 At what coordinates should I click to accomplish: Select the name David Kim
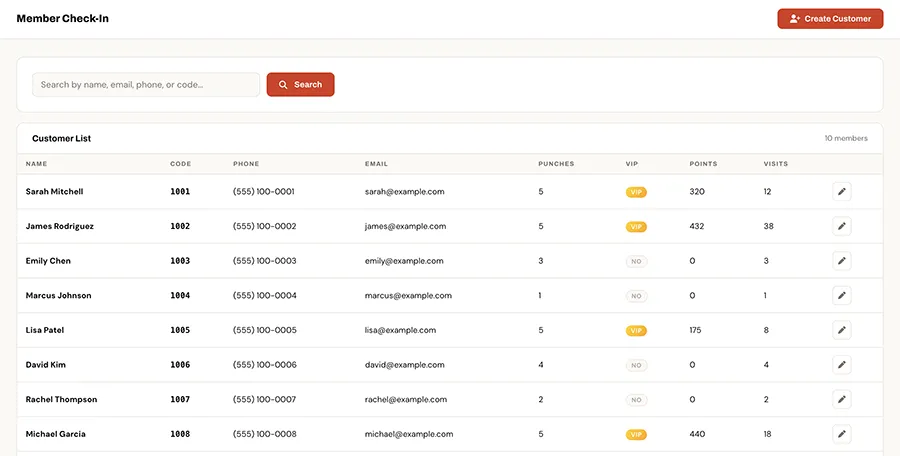(46, 365)
